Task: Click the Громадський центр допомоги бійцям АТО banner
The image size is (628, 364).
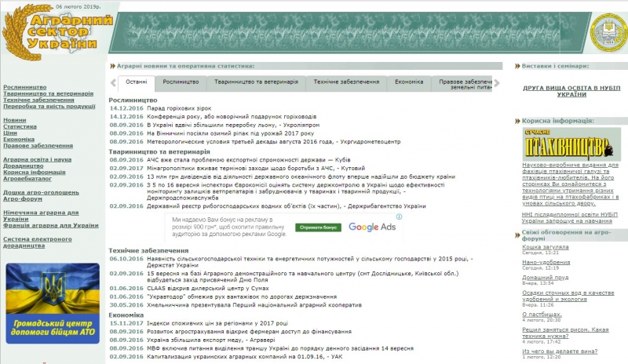Action: pyautogui.click(x=53, y=303)
